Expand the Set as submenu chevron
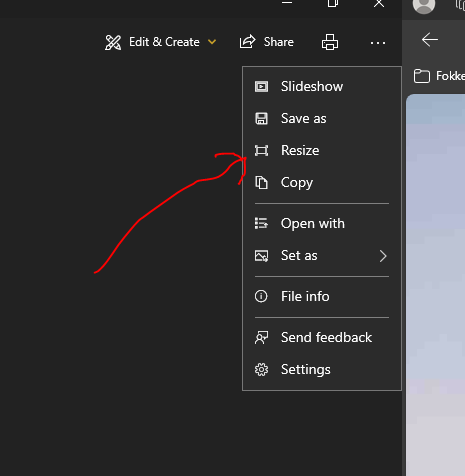The image size is (465, 476). (x=383, y=256)
